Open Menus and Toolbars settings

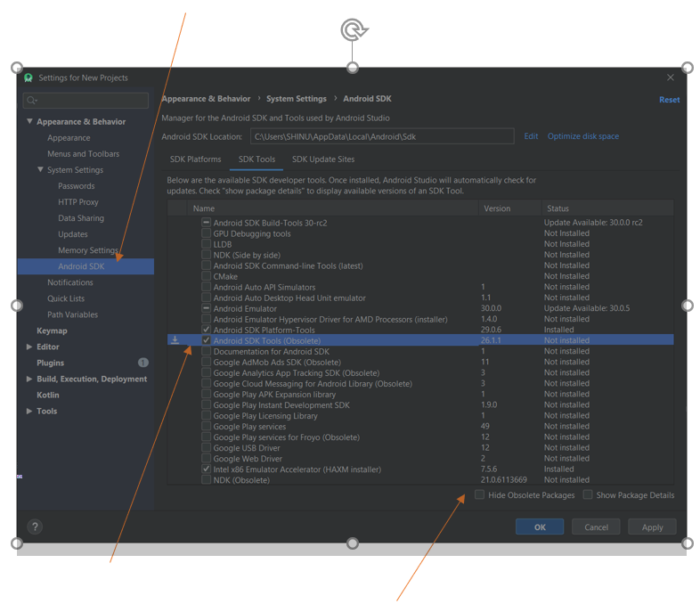pyautogui.click(x=84, y=154)
